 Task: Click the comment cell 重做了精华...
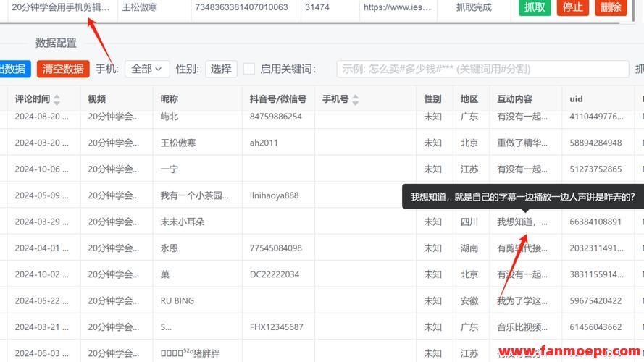[x=522, y=143]
